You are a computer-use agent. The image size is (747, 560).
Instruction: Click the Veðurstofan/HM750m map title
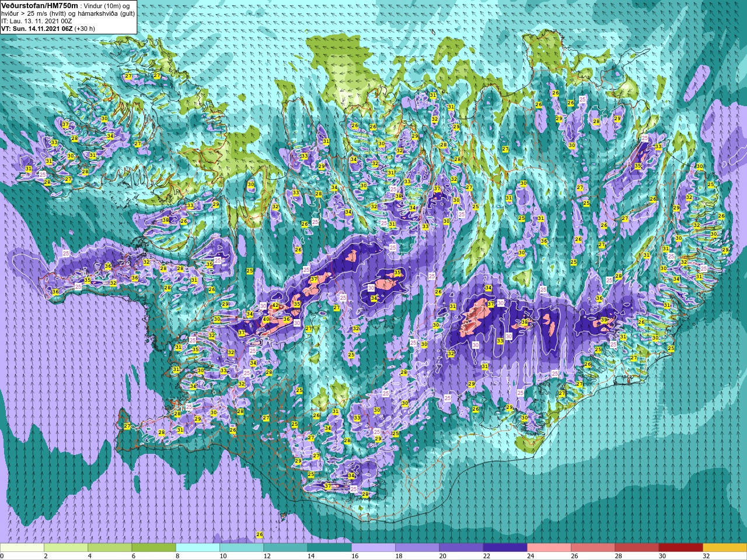pyautogui.click(x=39, y=5)
